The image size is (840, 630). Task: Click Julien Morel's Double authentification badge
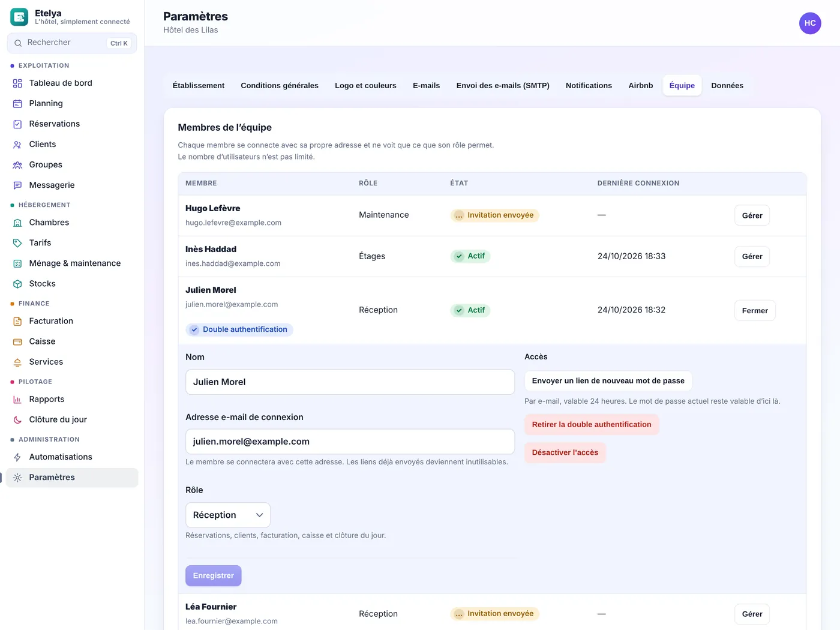239,329
